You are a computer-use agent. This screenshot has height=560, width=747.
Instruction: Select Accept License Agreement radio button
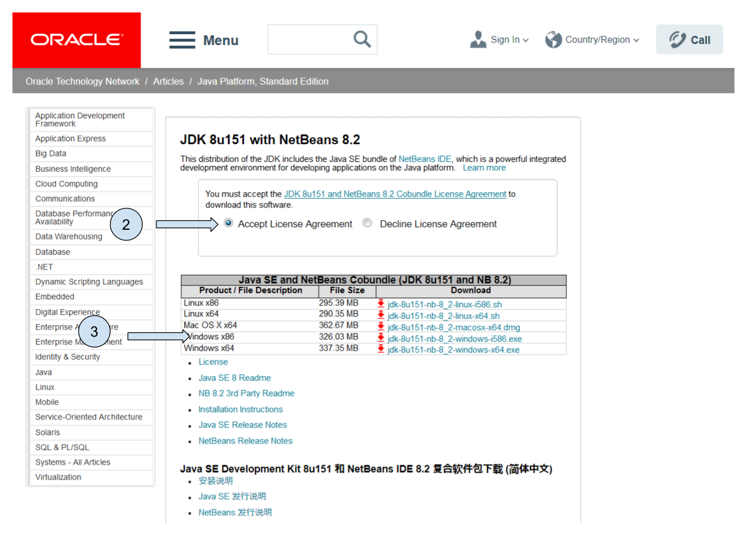[x=228, y=223]
